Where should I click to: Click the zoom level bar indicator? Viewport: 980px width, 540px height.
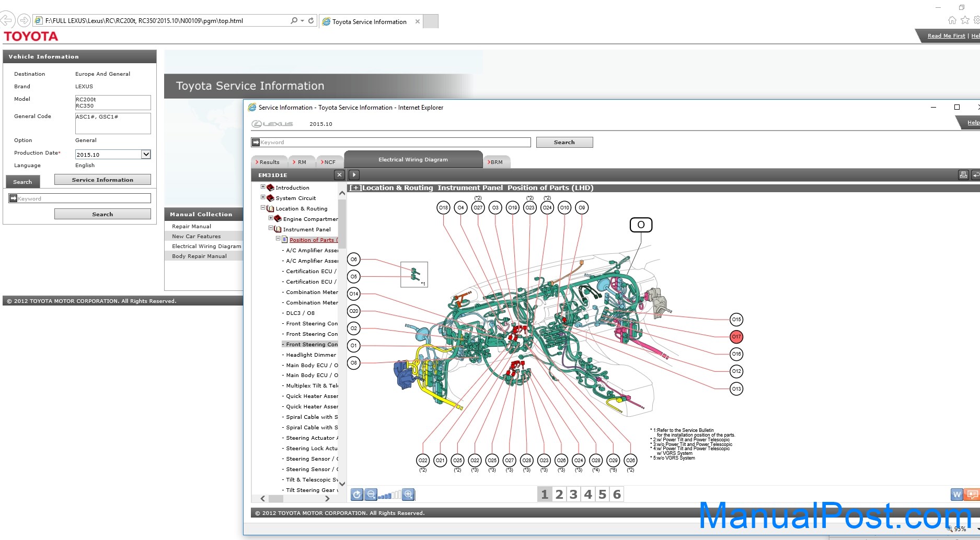point(390,495)
